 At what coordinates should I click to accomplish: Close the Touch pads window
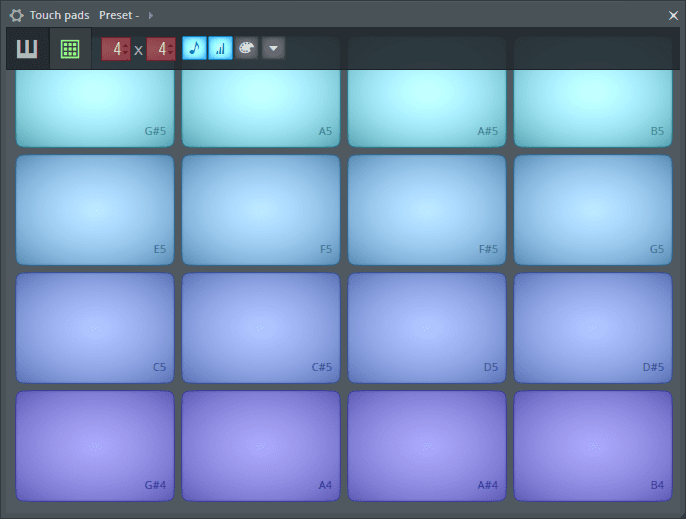coord(673,15)
